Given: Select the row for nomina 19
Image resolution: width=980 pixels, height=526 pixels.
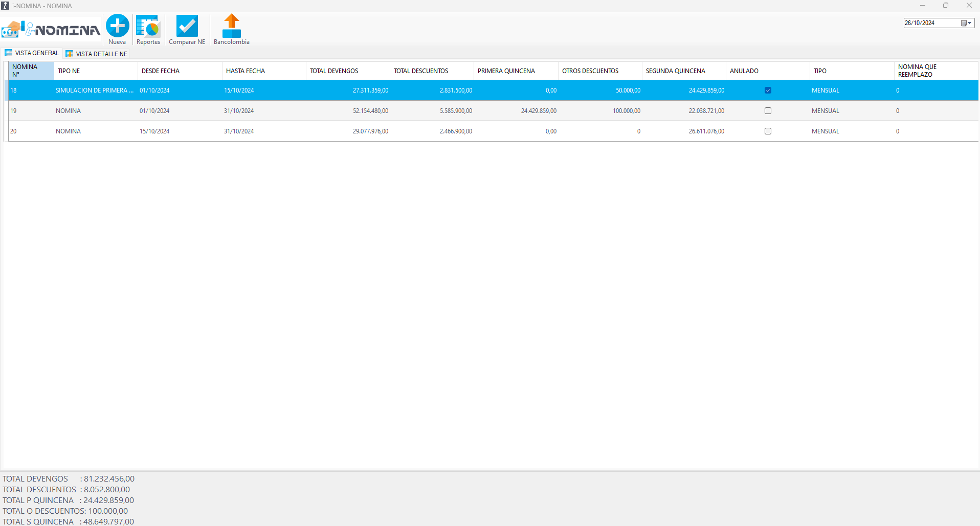Looking at the screenshot, I should tap(68, 111).
